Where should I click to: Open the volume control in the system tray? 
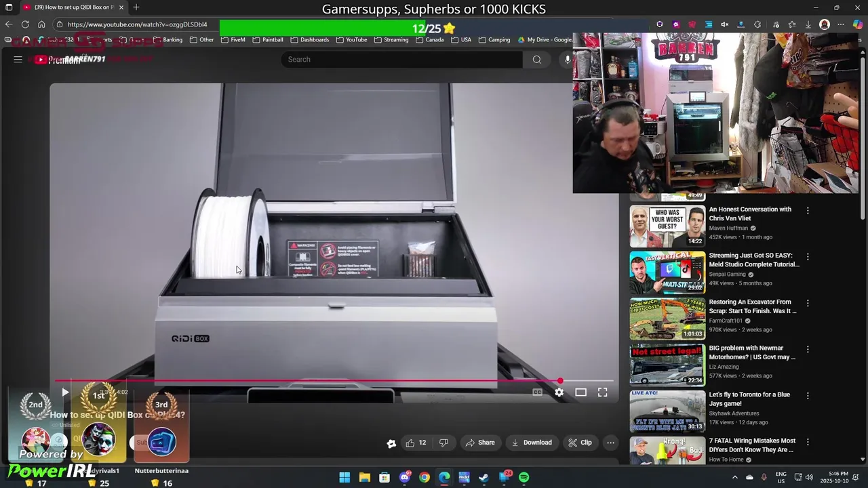click(810, 477)
